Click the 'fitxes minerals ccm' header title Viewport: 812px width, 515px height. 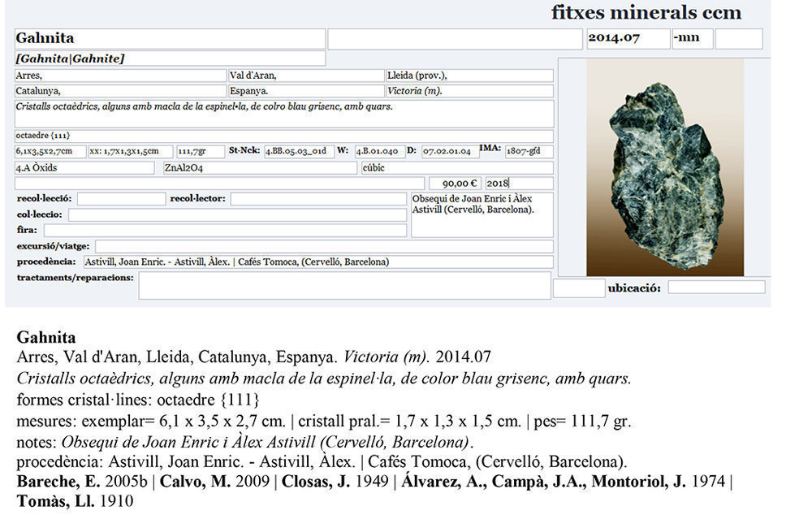point(646,12)
